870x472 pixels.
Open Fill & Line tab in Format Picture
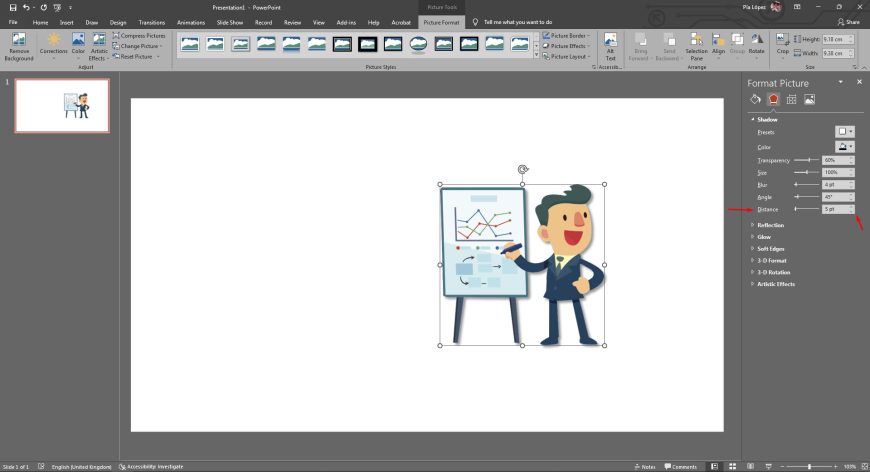click(x=755, y=99)
